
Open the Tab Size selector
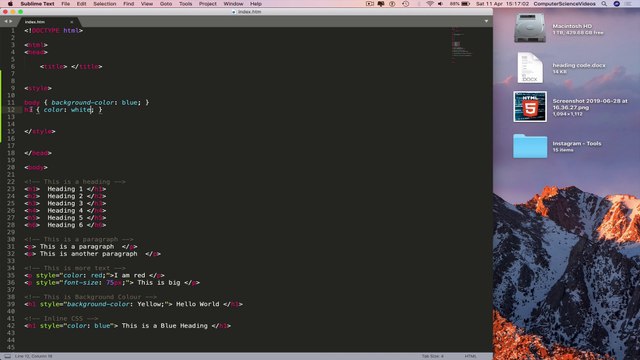click(x=432, y=356)
